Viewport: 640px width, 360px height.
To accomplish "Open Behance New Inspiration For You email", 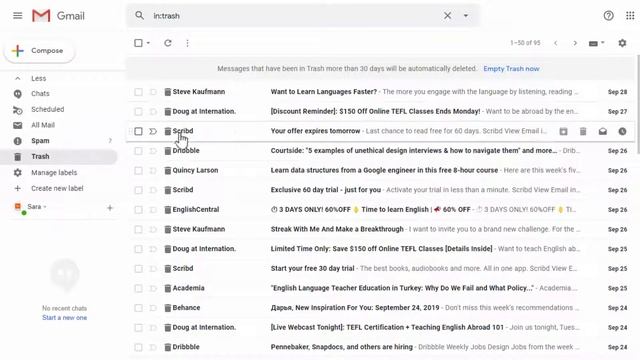I will coord(355,307).
